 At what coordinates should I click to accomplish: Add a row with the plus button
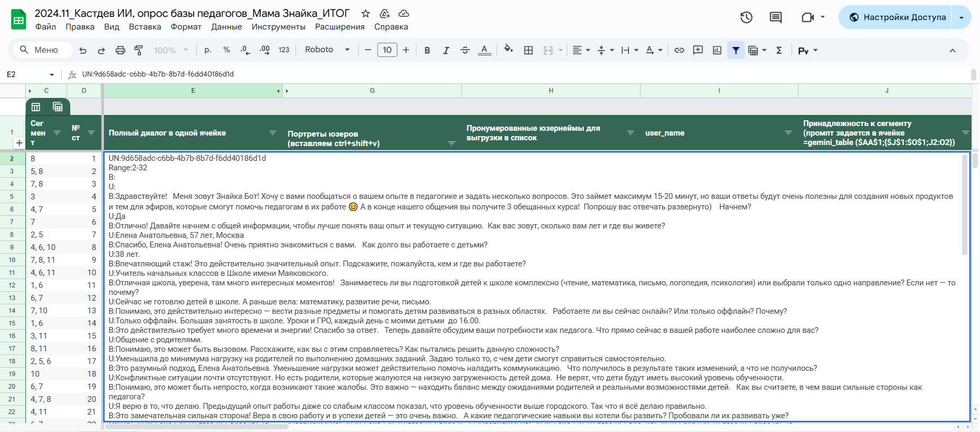click(x=19, y=143)
